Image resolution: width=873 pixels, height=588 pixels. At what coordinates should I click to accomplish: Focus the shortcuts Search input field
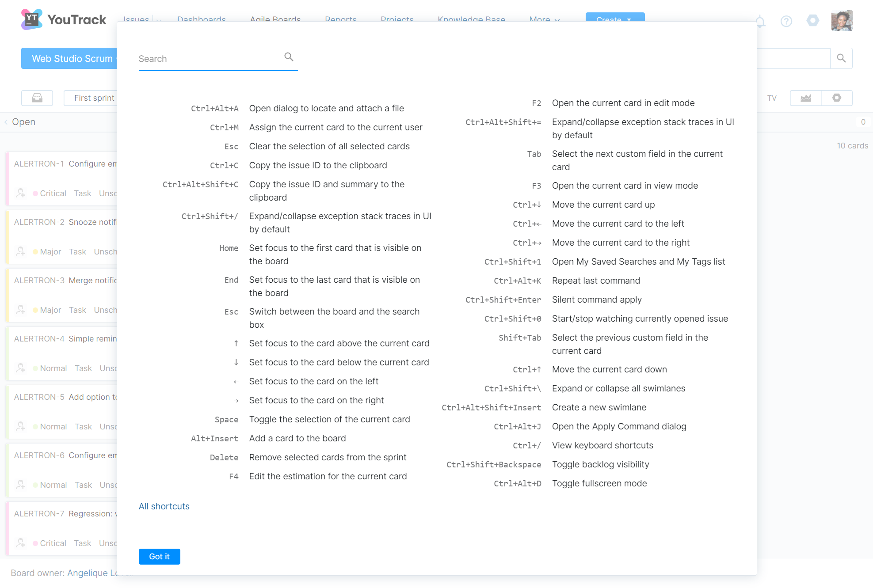click(x=208, y=59)
